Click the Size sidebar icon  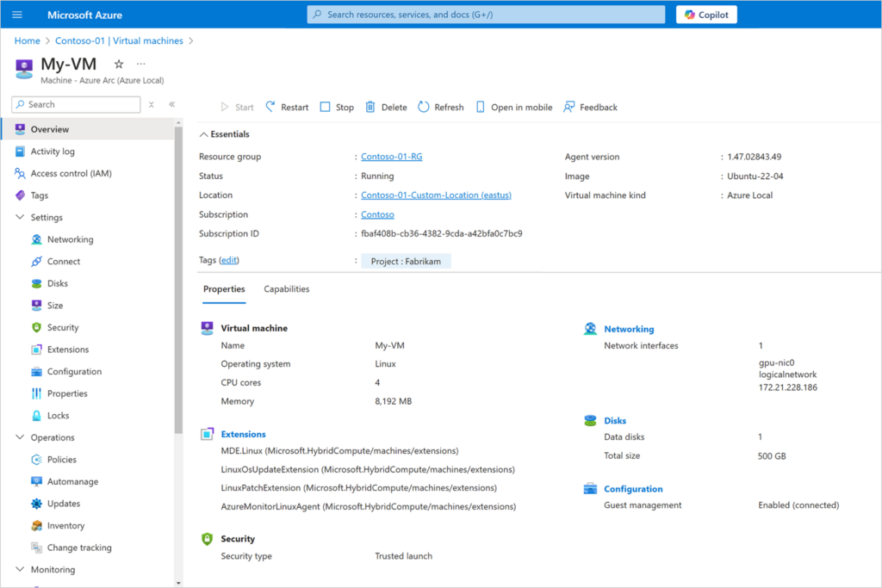point(36,306)
